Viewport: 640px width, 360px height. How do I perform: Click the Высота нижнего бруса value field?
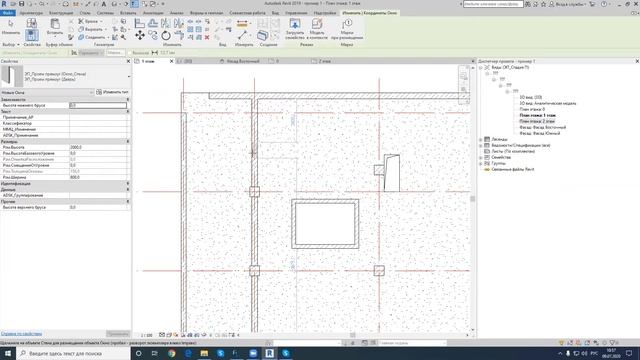tap(98, 105)
